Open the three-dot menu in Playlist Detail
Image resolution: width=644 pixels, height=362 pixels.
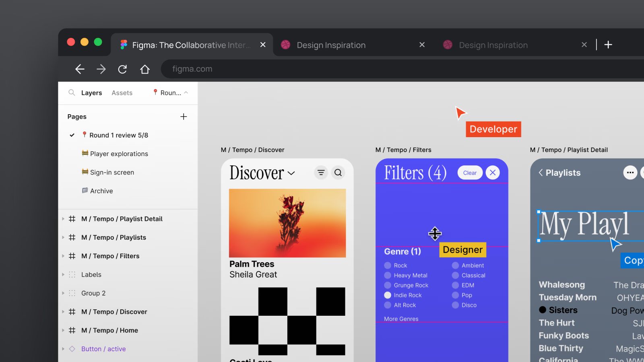pyautogui.click(x=630, y=173)
